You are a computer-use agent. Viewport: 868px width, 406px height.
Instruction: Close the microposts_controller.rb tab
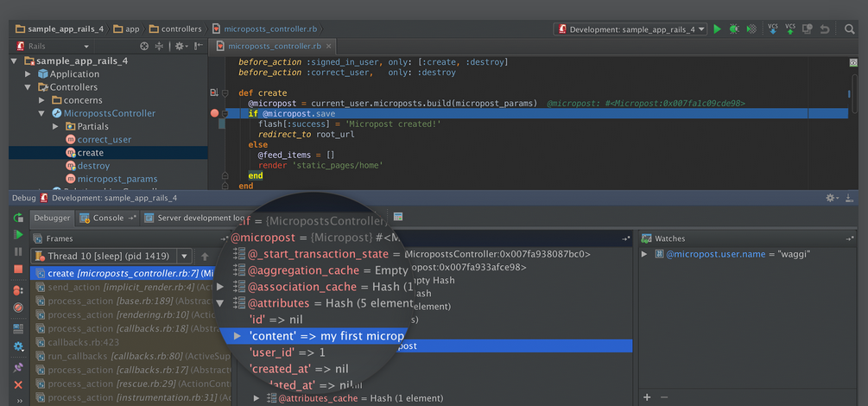328,47
